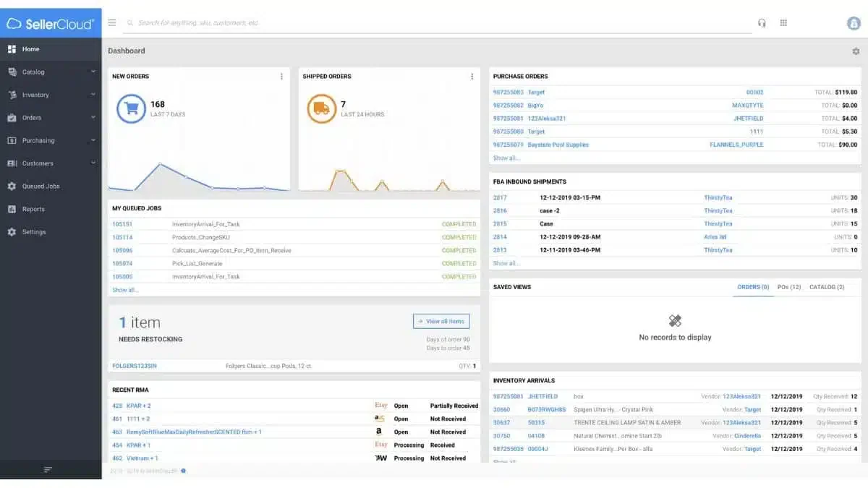Open FOLGERS123SIN restocking item
The width and height of the screenshot is (868, 488).
point(135,366)
